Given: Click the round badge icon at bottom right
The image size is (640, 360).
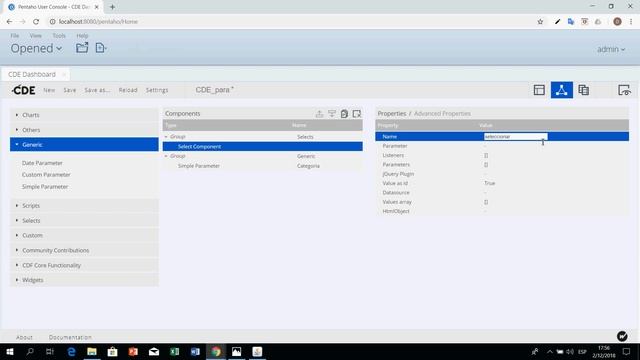Looking at the screenshot, I should pos(622,336).
